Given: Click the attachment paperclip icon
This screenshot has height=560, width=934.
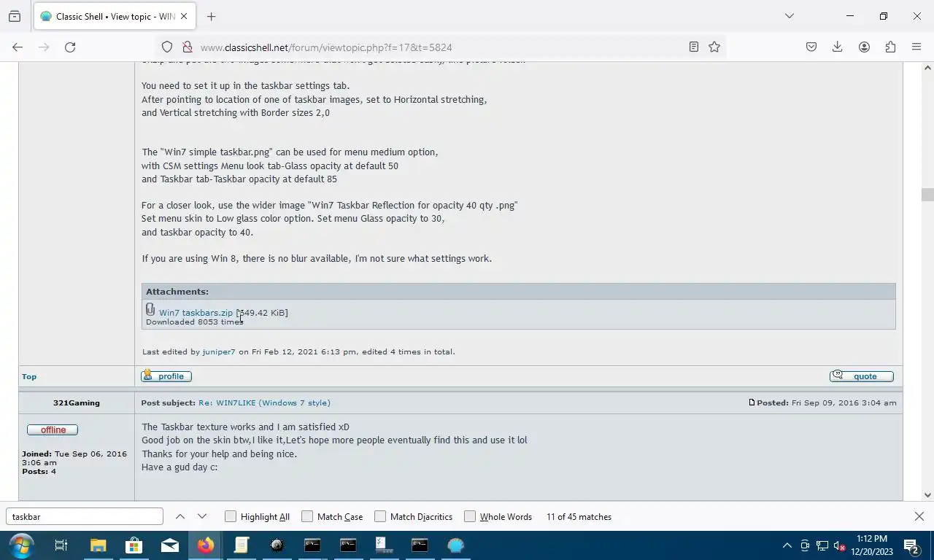Looking at the screenshot, I should [x=150, y=310].
